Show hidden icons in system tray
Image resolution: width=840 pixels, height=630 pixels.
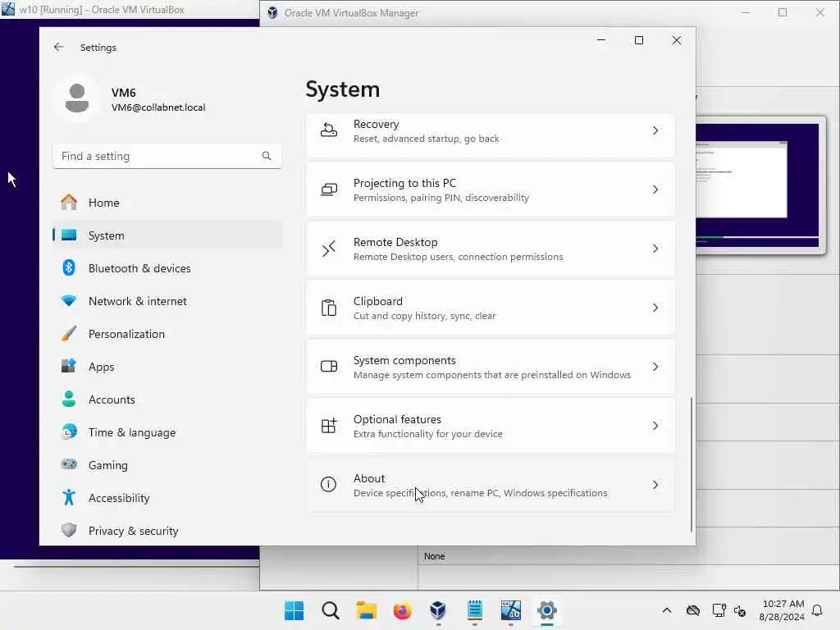[x=666, y=610]
